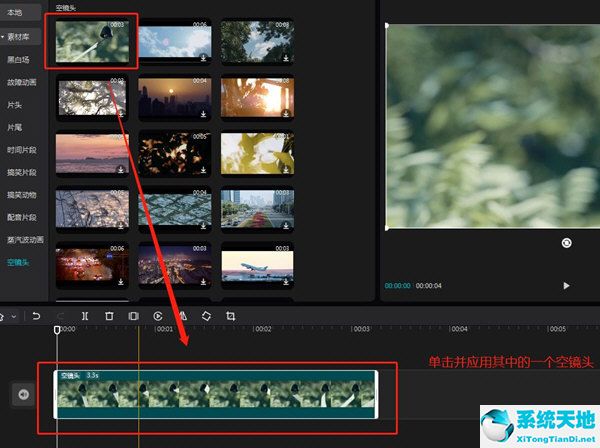Delete the selected clip with trash icon
600x448 pixels.
[109, 316]
